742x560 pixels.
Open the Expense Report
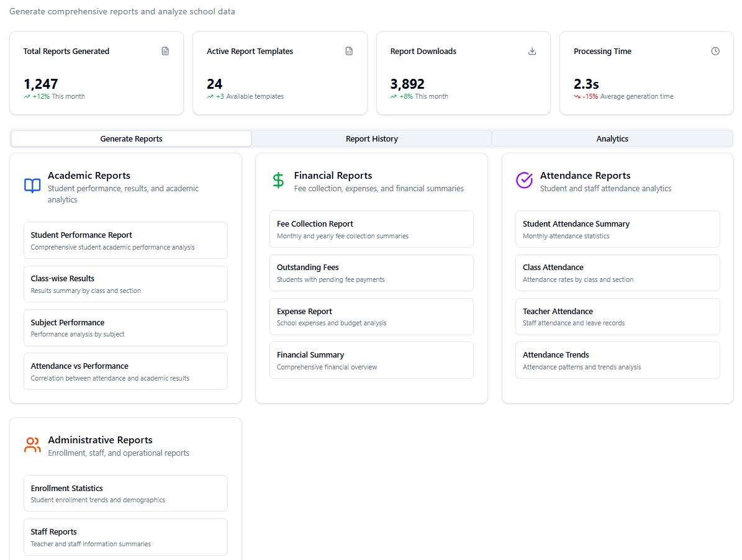tap(371, 317)
